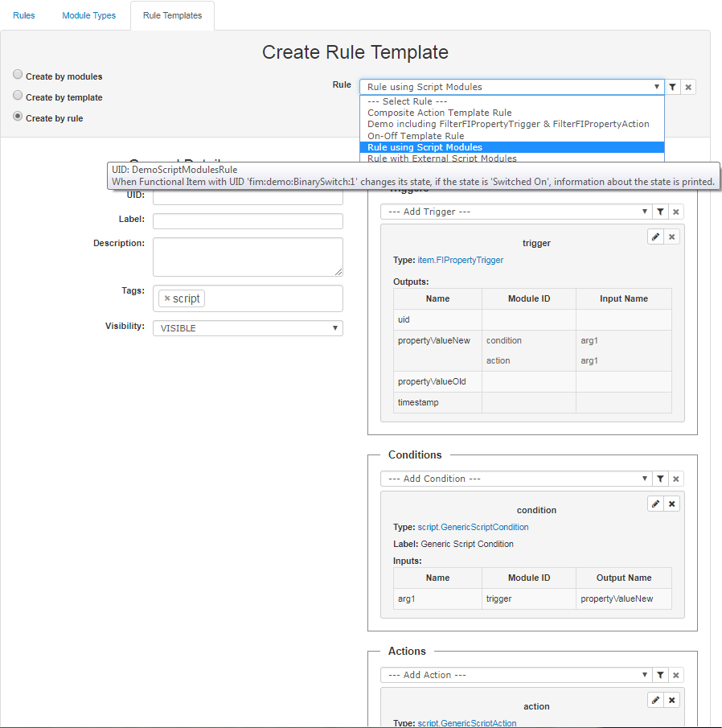Clear the Rule selection with the x icon
The image size is (722, 728).
click(x=688, y=86)
